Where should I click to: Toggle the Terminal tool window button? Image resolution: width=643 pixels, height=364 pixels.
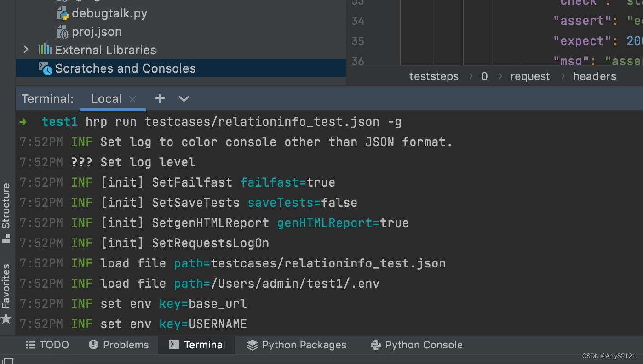click(197, 345)
